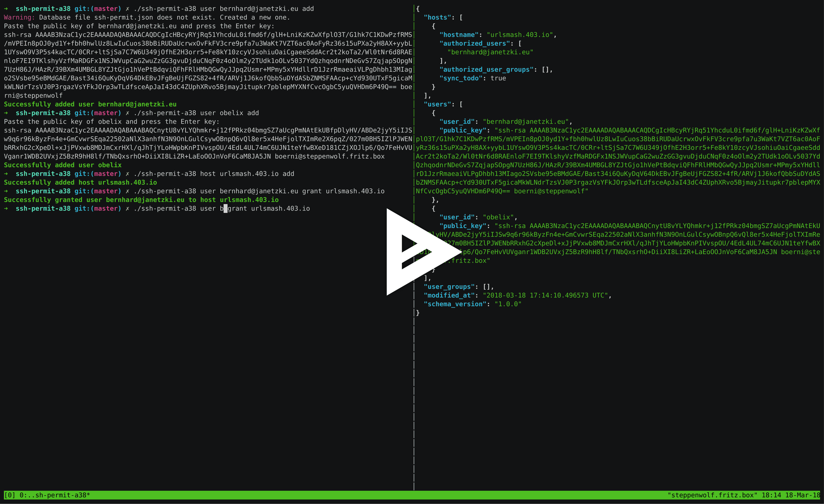Click 'Paste the public key of obelix' prompt line
824x504 pixels.
112,122
